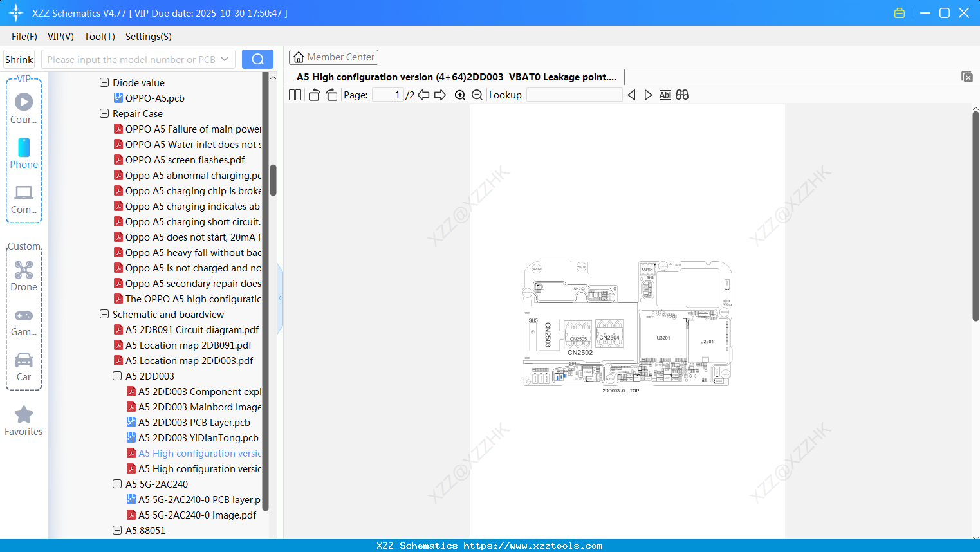Click the binoculars search icon
Image resolution: width=980 pixels, height=552 pixels.
pyautogui.click(x=682, y=95)
